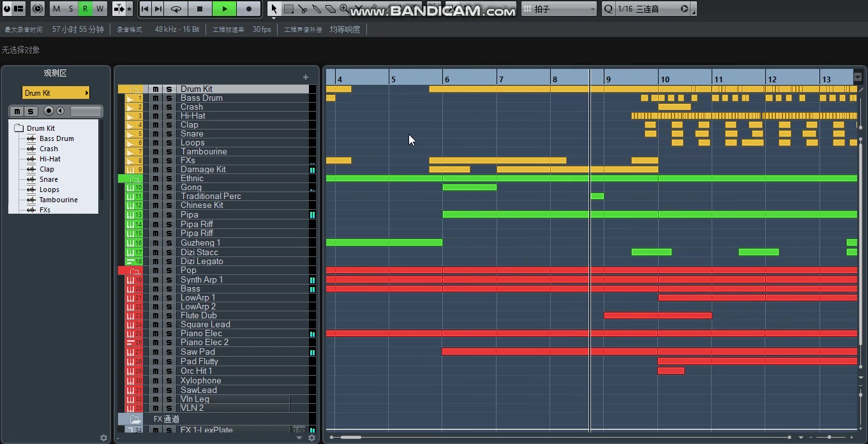Deactivate all Mute states with M

pos(57,9)
